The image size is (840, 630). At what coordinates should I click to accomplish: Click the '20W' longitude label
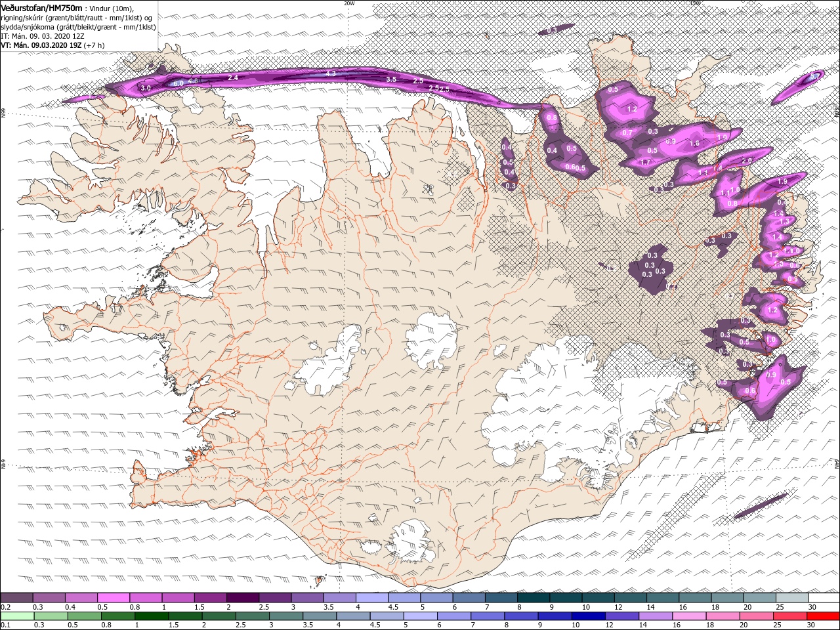[x=349, y=3]
